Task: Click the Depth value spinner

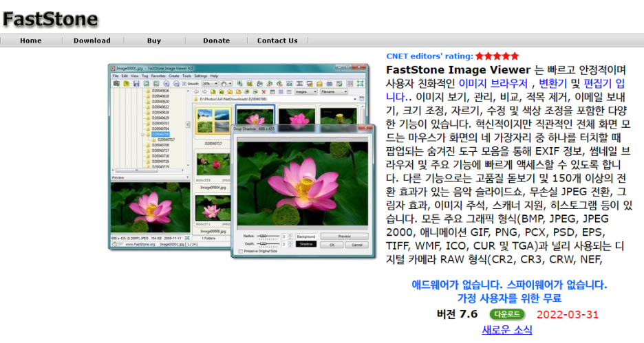Action: click(290, 245)
